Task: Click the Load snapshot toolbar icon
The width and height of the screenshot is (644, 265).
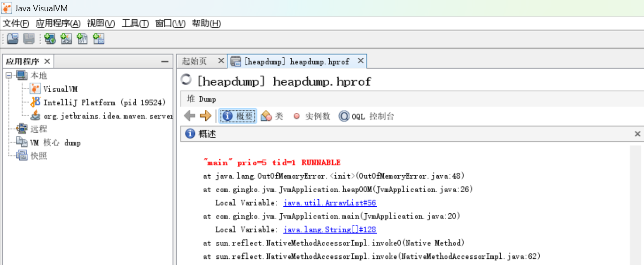Action: tap(13, 39)
